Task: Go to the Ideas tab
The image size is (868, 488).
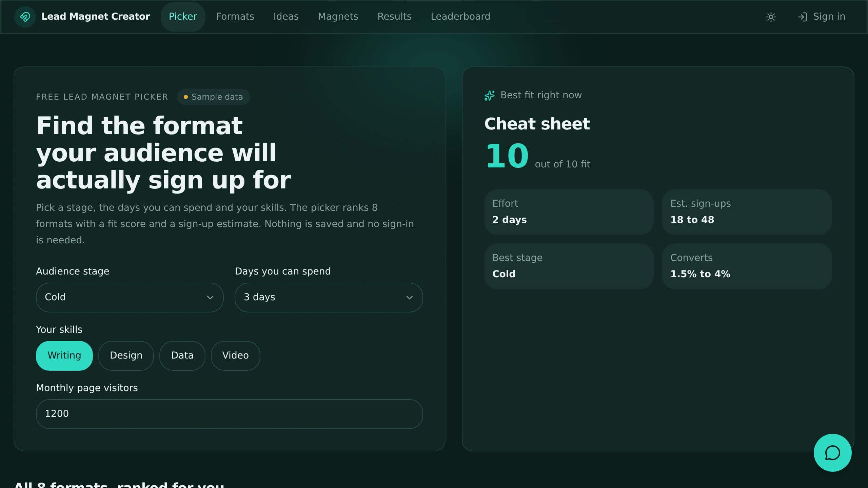Action: [x=286, y=17]
